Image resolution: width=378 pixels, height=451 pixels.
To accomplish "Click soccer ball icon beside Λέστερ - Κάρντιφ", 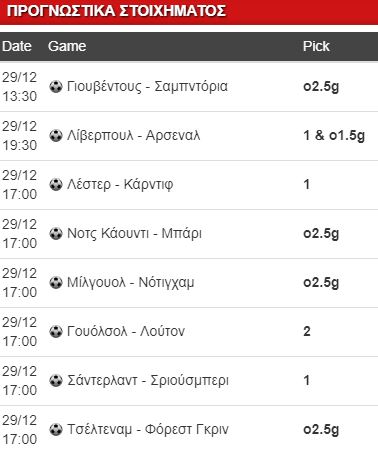I will 56,184.
